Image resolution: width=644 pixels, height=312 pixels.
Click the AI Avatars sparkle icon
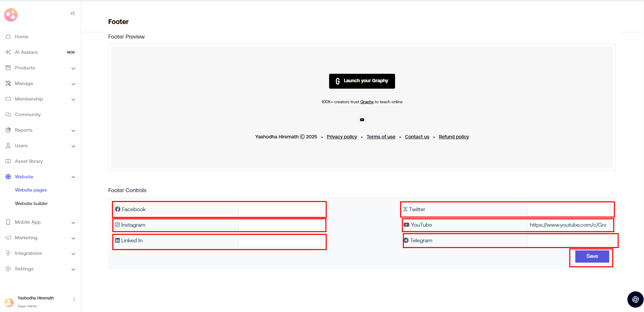coord(8,52)
